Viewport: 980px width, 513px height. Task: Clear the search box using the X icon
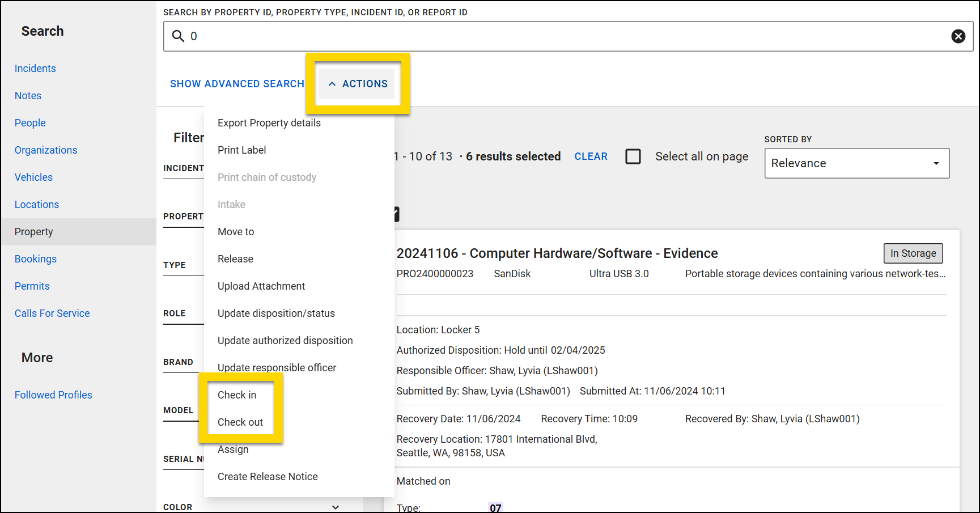coord(958,36)
